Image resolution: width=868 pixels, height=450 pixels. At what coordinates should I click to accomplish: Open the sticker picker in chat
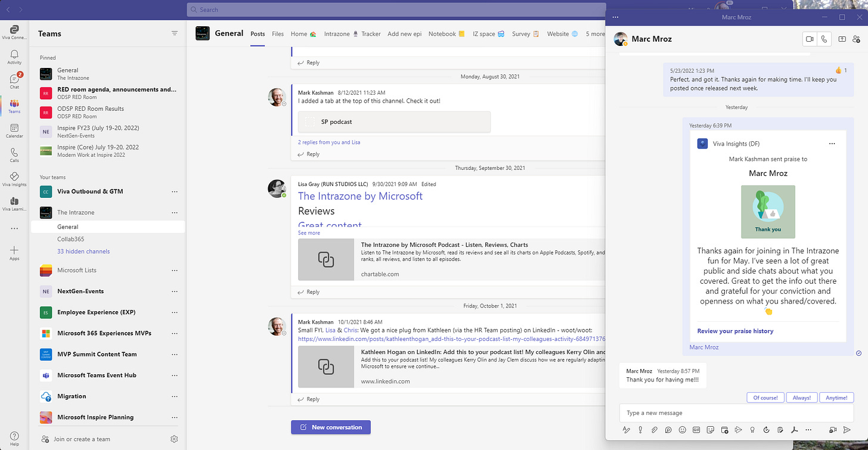coord(710,430)
